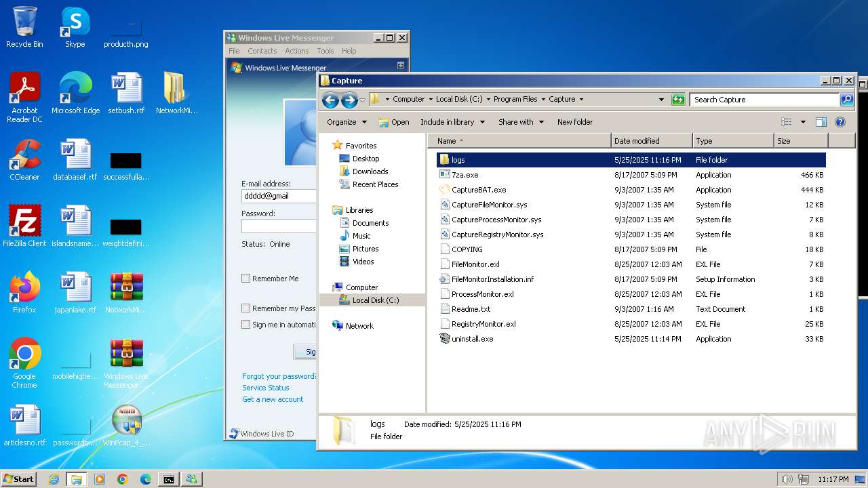Select CaptureFileMonitor.sys file
Image resolution: width=868 pixels, height=488 pixels.
pos(489,205)
